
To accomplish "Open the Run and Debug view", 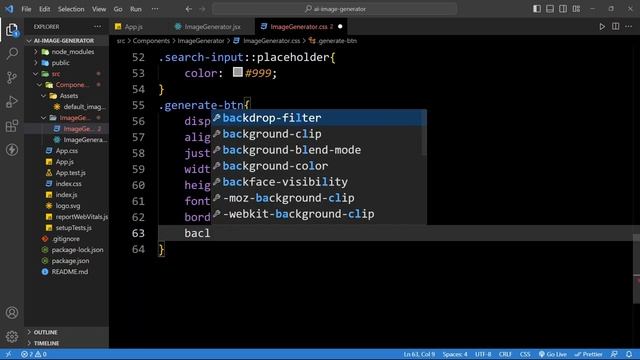I will pos(12,102).
